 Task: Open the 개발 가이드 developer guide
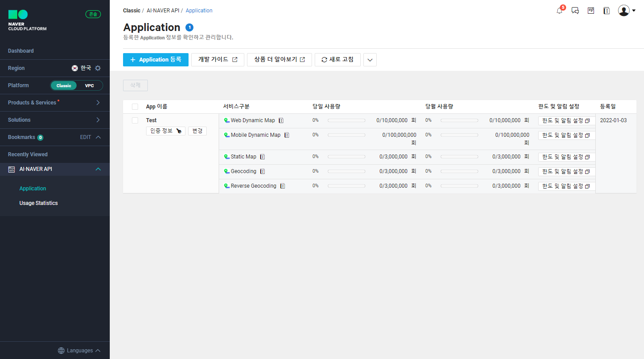coord(218,60)
